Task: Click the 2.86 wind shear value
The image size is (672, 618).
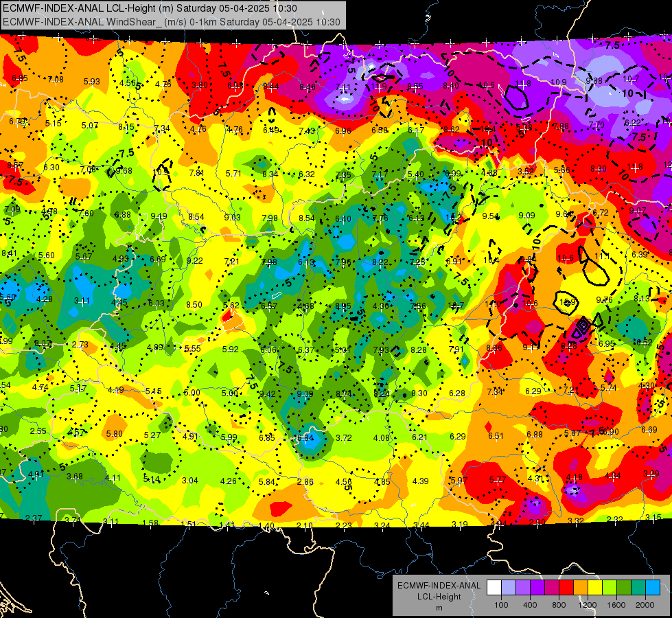Action: [x=305, y=481]
